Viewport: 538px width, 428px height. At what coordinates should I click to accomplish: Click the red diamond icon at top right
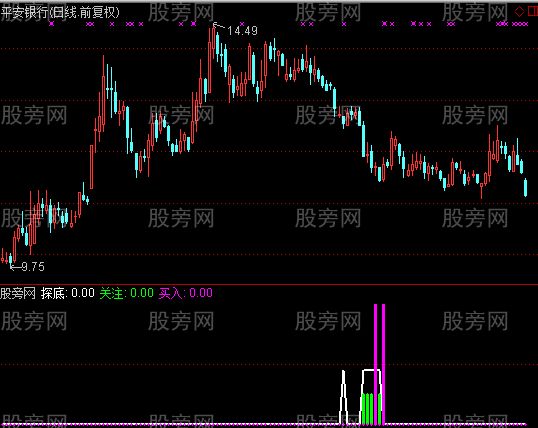point(519,11)
